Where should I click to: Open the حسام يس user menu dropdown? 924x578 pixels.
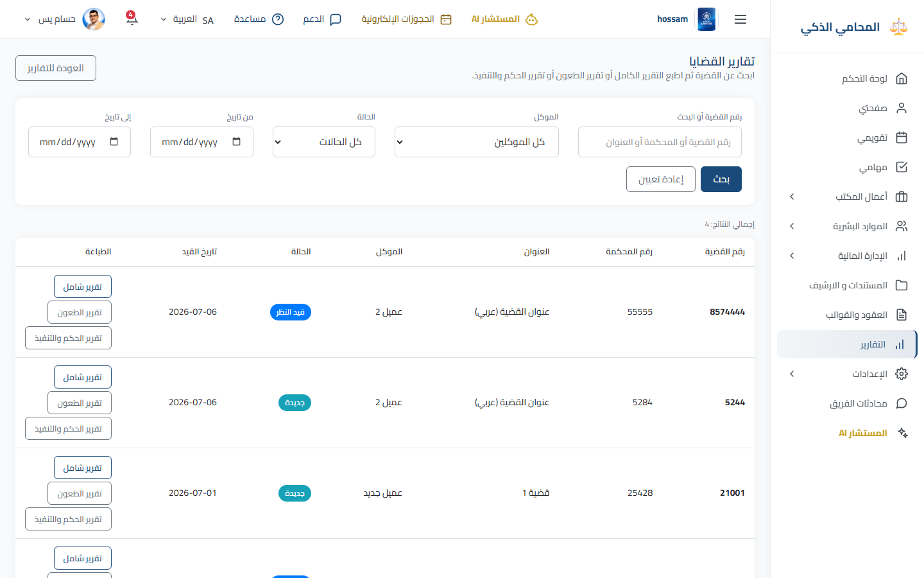coord(64,19)
